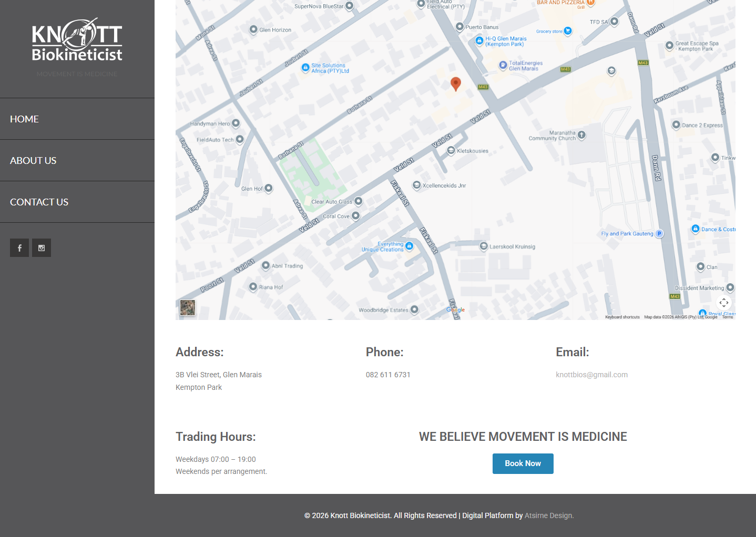Click the Fly and Park Gauteng parking marker
The height and width of the screenshot is (537, 756).
coord(659,234)
